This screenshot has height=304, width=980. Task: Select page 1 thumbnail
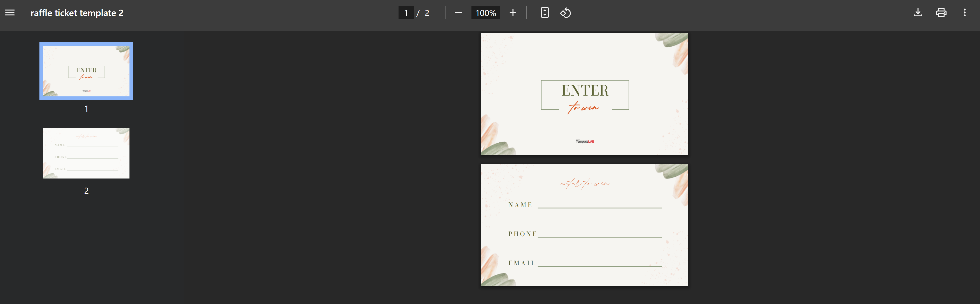(x=86, y=71)
